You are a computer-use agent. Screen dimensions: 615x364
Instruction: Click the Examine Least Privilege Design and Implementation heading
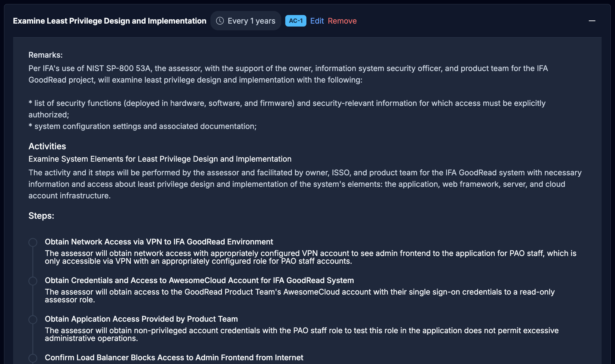110,21
